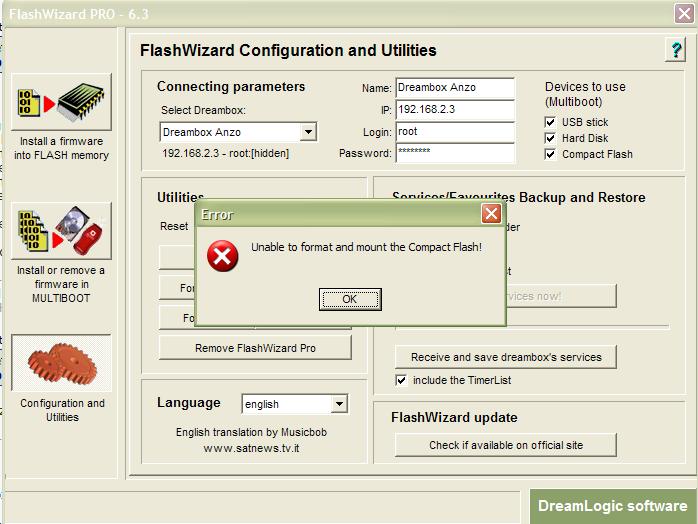Image resolution: width=698 pixels, height=524 pixels.
Task: Click the Connecting parameters heading
Action: [x=231, y=86]
